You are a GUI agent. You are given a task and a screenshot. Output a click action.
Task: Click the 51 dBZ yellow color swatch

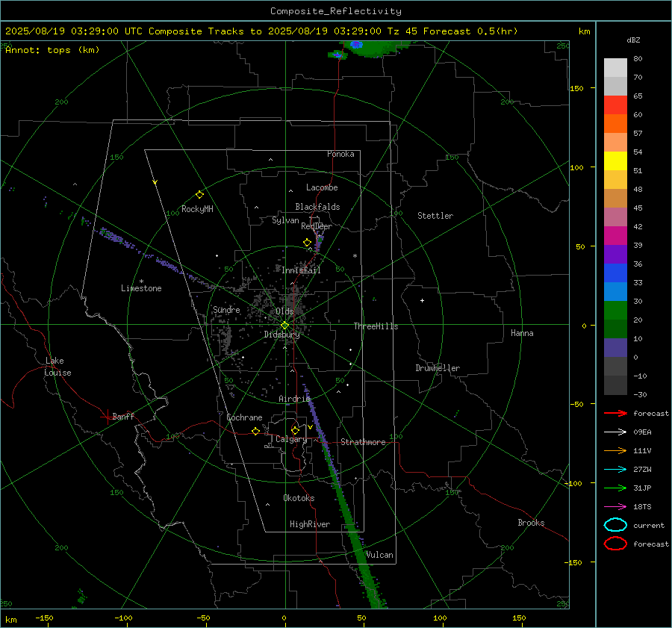pyautogui.click(x=615, y=161)
